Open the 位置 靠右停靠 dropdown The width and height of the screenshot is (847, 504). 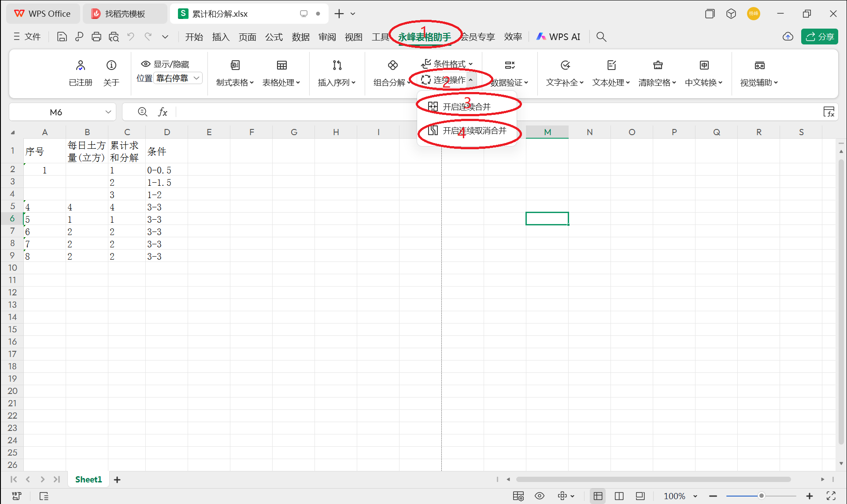coord(178,78)
